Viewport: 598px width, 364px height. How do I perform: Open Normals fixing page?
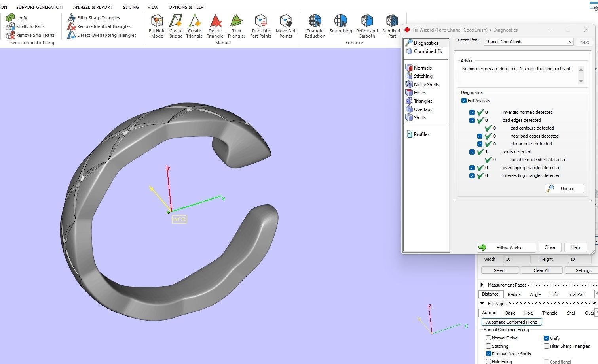(x=423, y=68)
